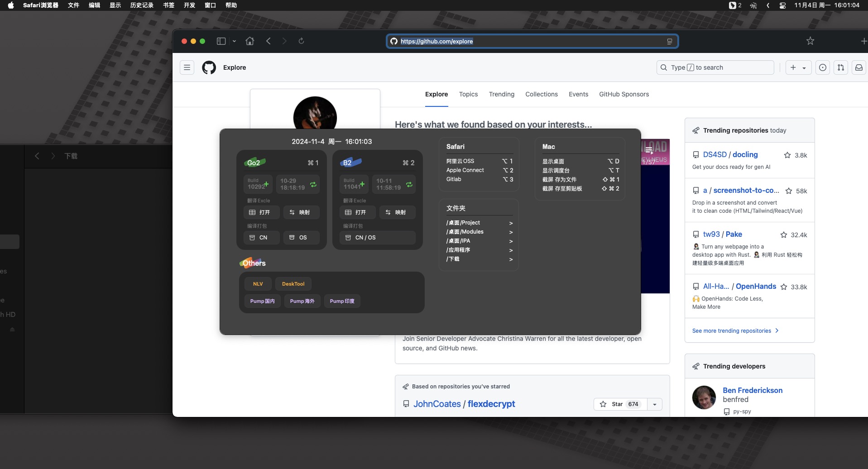Viewport: 868px width, 469px height.
Task: Add Go2 build number plus icon
Action: pos(266,184)
